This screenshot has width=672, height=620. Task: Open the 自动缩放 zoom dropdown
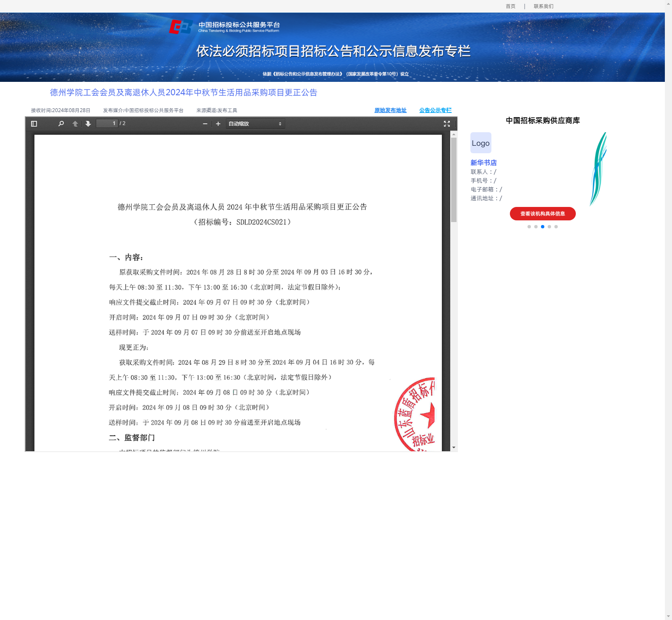pyautogui.click(x=255, y=124)
